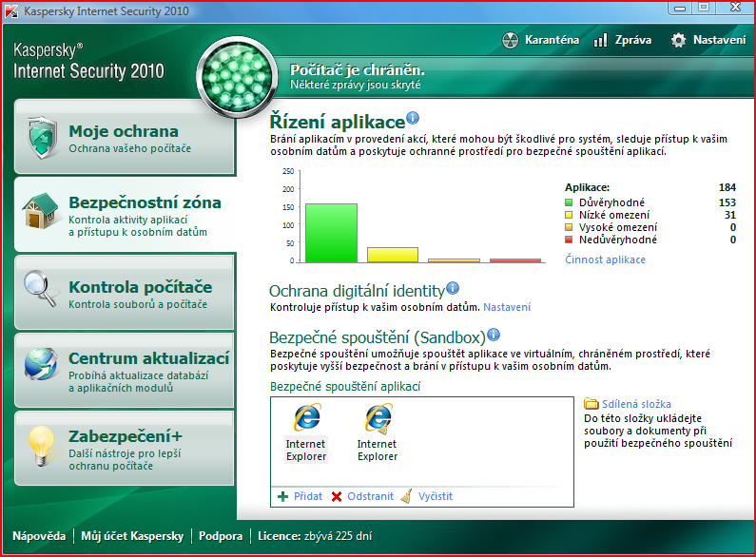This screenshot has height=557, width=756.
Task: Open the Sdílená složka link
Action: click(x=636, y=404)
